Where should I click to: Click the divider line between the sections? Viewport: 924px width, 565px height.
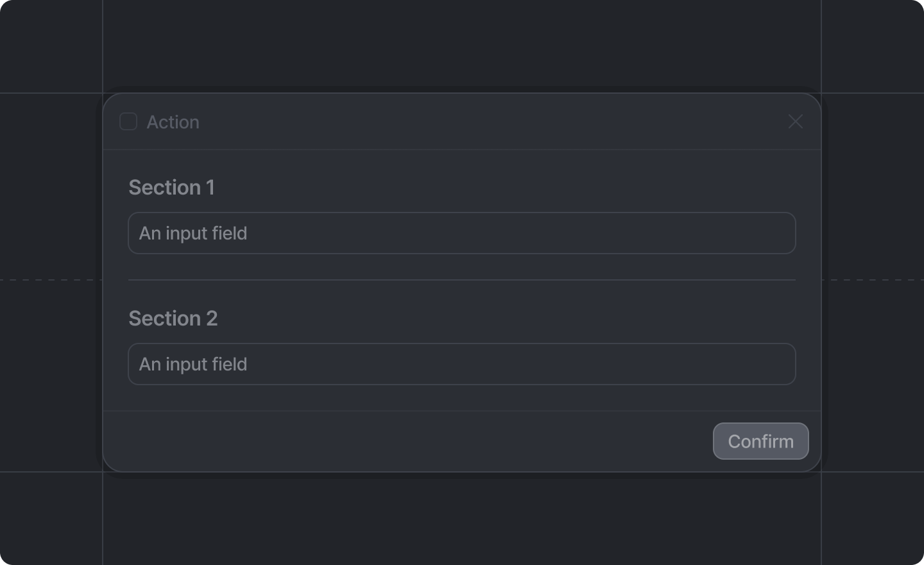pyautogui.click(x=462, y=280)
